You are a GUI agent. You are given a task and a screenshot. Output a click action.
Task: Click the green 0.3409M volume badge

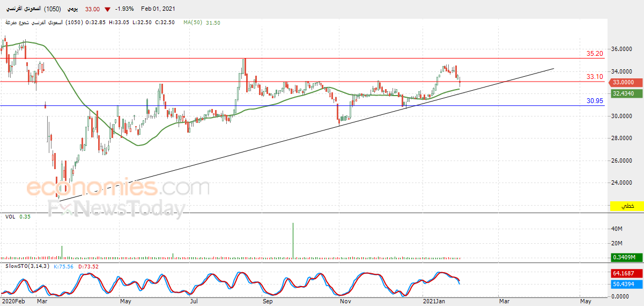tap(626, 257)
